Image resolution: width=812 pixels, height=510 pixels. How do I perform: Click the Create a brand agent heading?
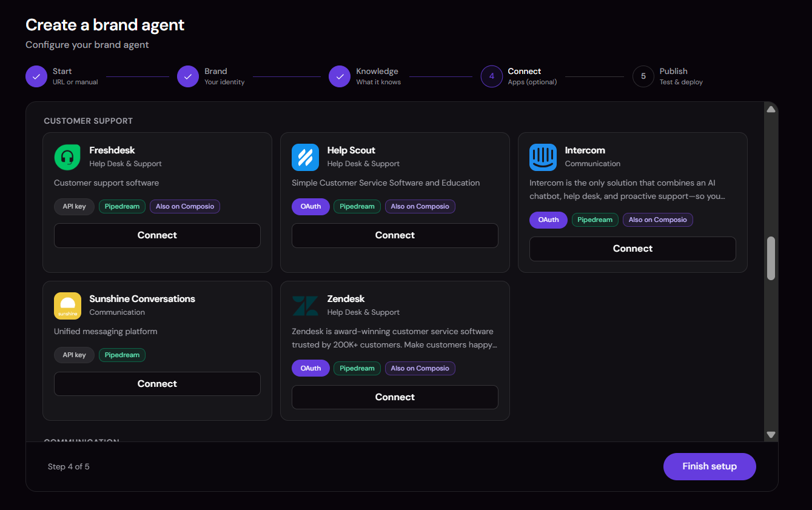pyautogui.click(x=105, y=25)
